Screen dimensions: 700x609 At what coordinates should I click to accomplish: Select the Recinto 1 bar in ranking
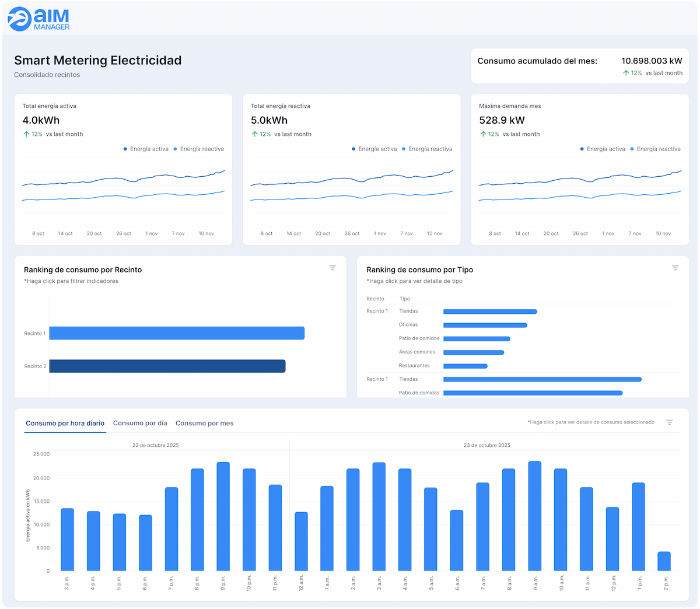tap(177, 333)
